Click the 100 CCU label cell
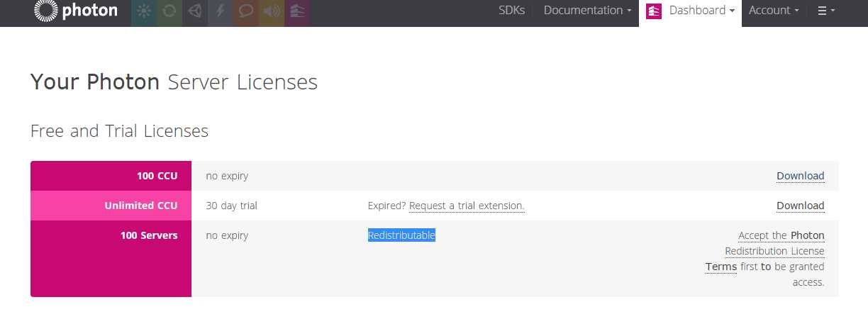The image size is (868, 319). (111, 176)
